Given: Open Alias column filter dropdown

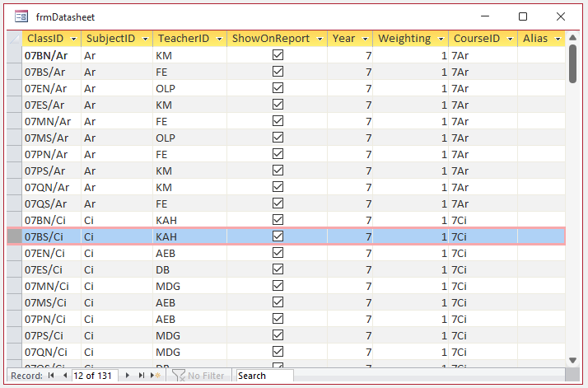Looking at the screenshot, I should pyautogui.click(x=558, y=39).
